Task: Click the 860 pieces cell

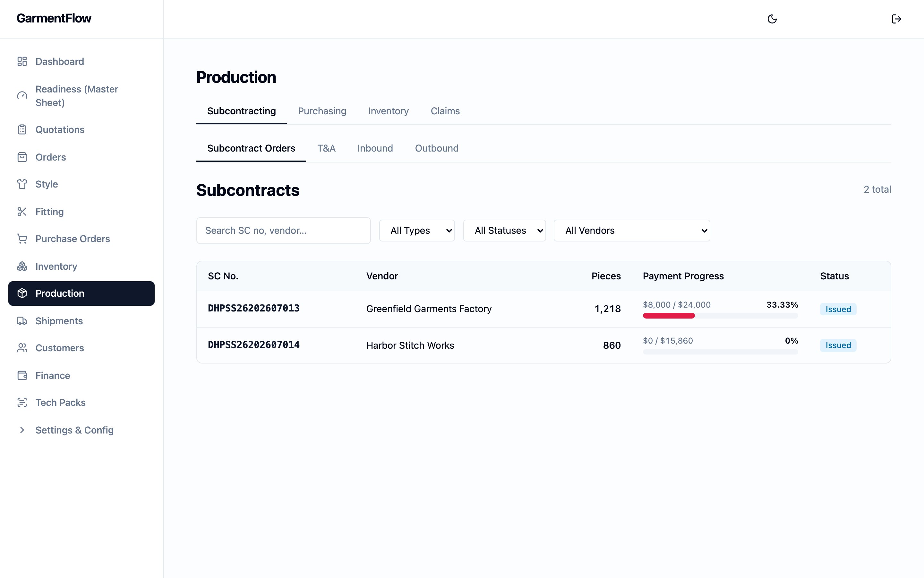Action: 612,346
